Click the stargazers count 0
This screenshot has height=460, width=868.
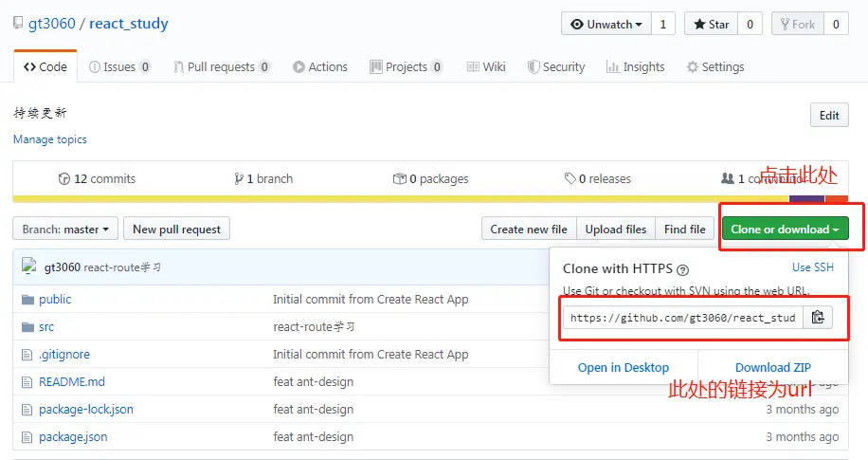[750, 24]
